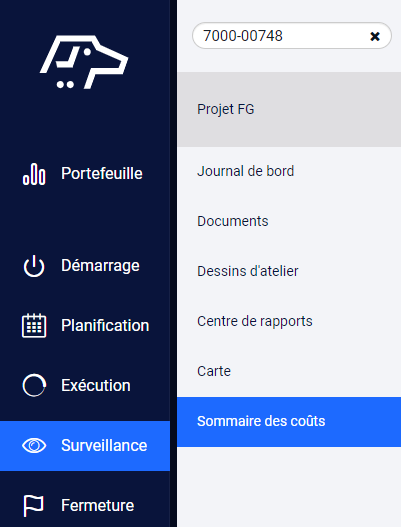Click the Démarrage power icon

(34, 266)
